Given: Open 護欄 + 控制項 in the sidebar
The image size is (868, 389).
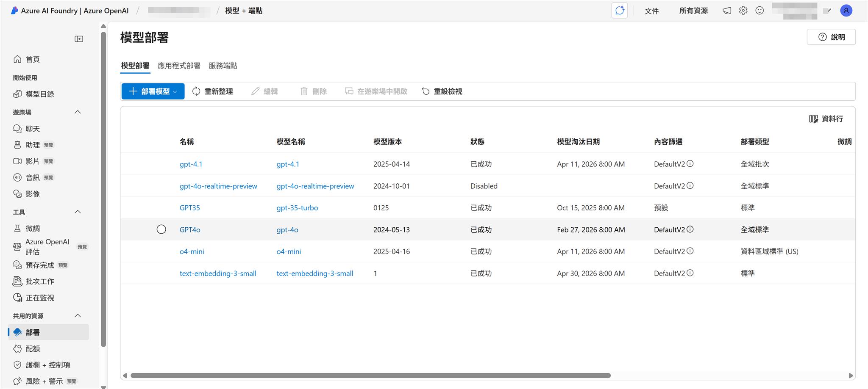Looking at the screenshot, I should coord(47,365).
